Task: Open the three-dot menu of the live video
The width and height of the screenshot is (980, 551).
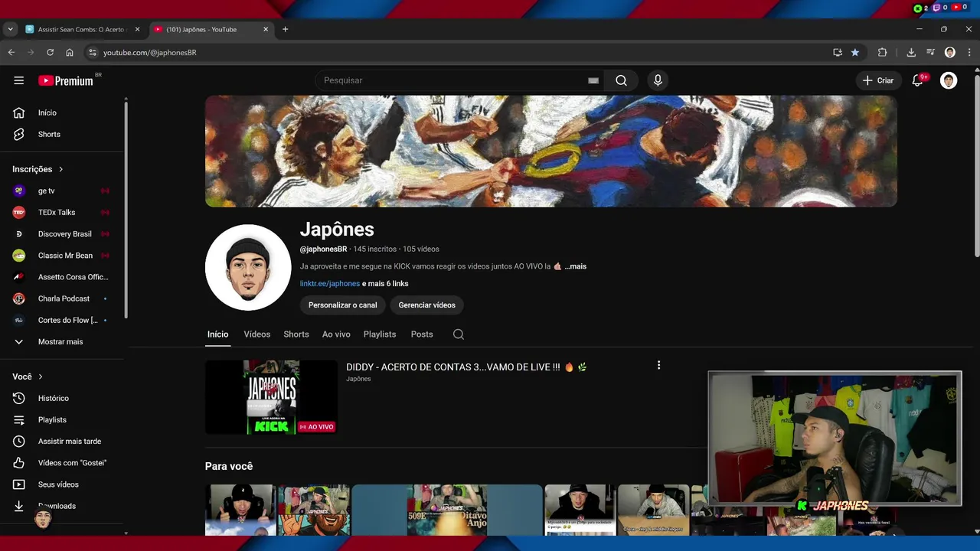Action: (658, 365)
